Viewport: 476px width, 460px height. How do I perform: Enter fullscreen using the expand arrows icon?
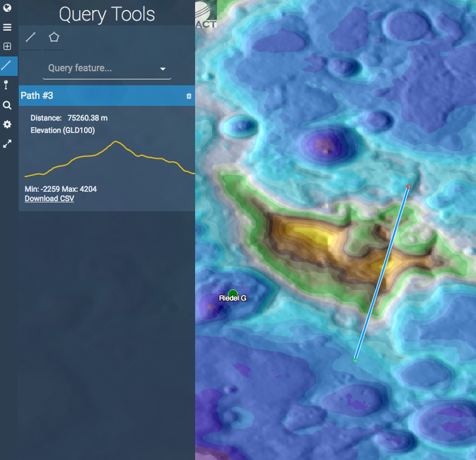tap(8, 144)
